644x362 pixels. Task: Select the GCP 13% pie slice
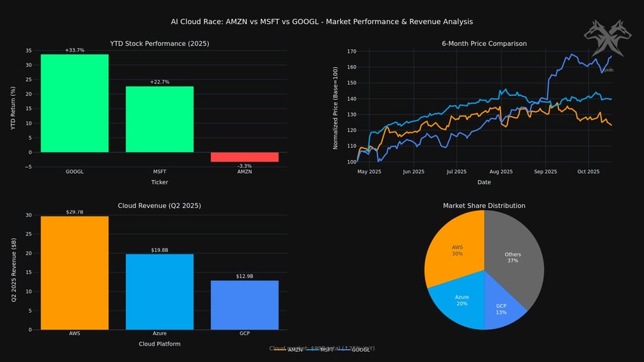503,308
